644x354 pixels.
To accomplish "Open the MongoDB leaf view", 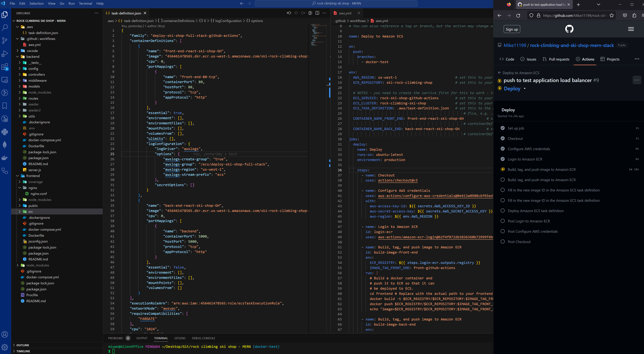I will pos(5,145).
